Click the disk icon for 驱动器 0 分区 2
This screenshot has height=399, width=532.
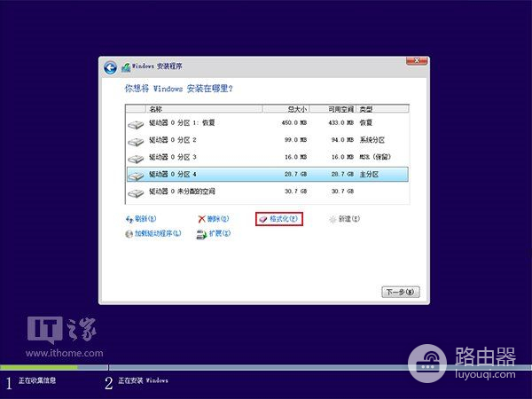pyautogui.click(x=136, y=142)
